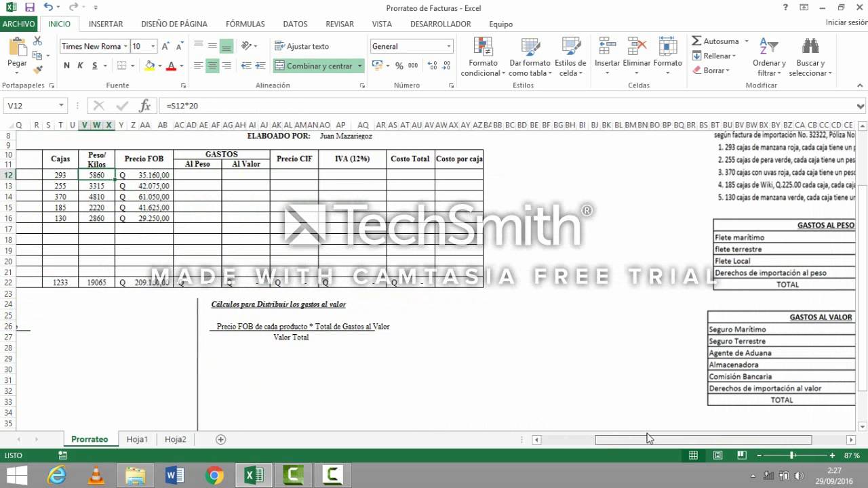Open the General number format dropdown
The width and height of the screenshot is (868, 488).
[448, 46]
